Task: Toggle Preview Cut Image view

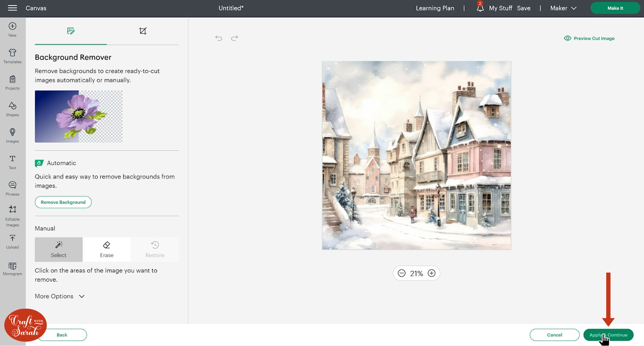Action: (x=589, y=38)
